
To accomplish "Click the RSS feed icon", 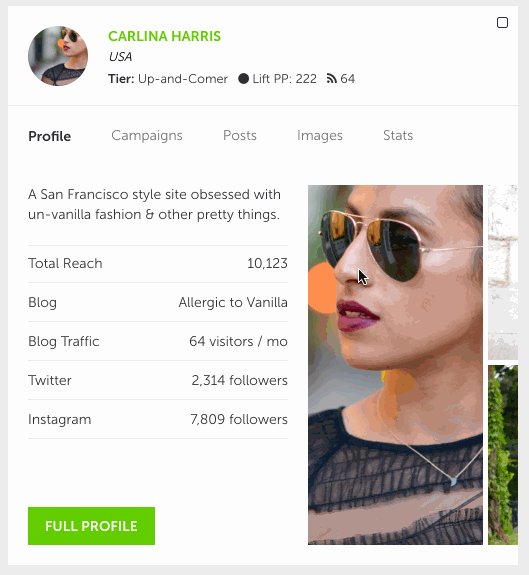I will coord(331,78).
